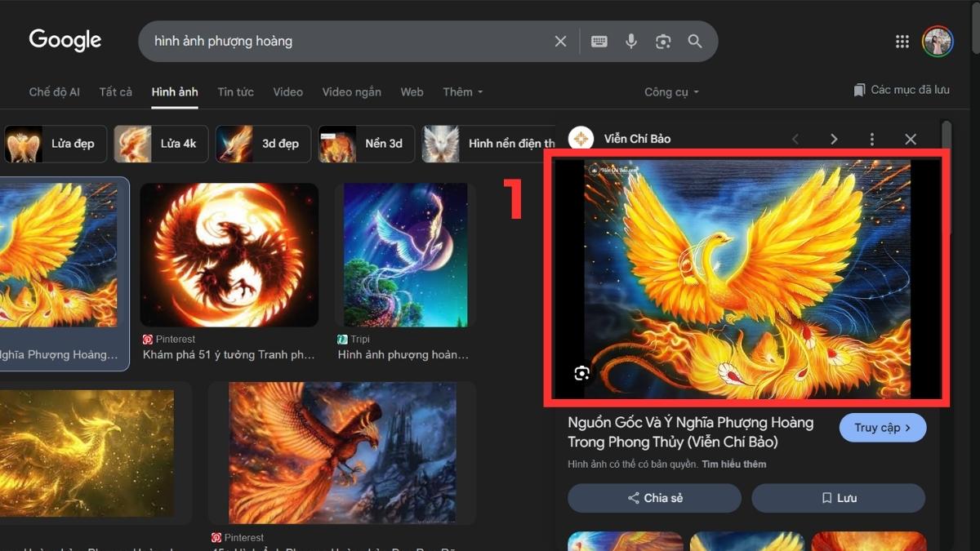Open the Pinterest fire circle phoenix thumbnail
The height and width of the screenshot is (551, 980).
pyautogui.click(x=229, y=256)
